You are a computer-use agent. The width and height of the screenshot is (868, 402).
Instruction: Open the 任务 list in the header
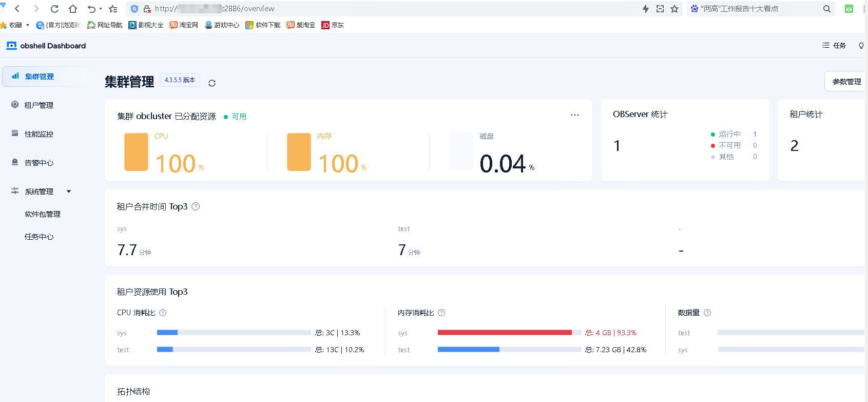point(834,46)
